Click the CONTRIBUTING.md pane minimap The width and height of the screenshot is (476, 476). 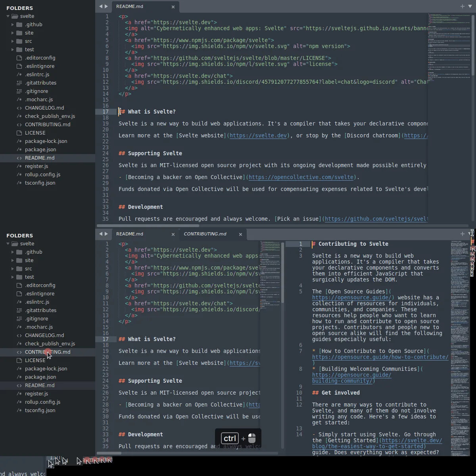pyautogui.click(x=460, y=348)
